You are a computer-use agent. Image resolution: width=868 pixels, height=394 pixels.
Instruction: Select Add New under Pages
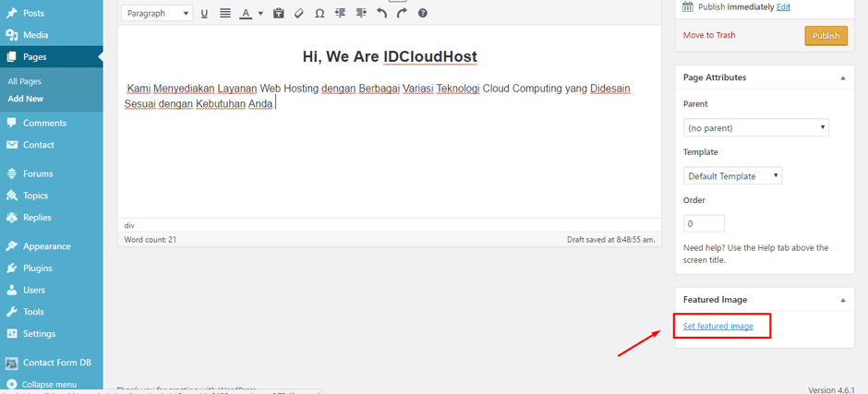(26, 99)
